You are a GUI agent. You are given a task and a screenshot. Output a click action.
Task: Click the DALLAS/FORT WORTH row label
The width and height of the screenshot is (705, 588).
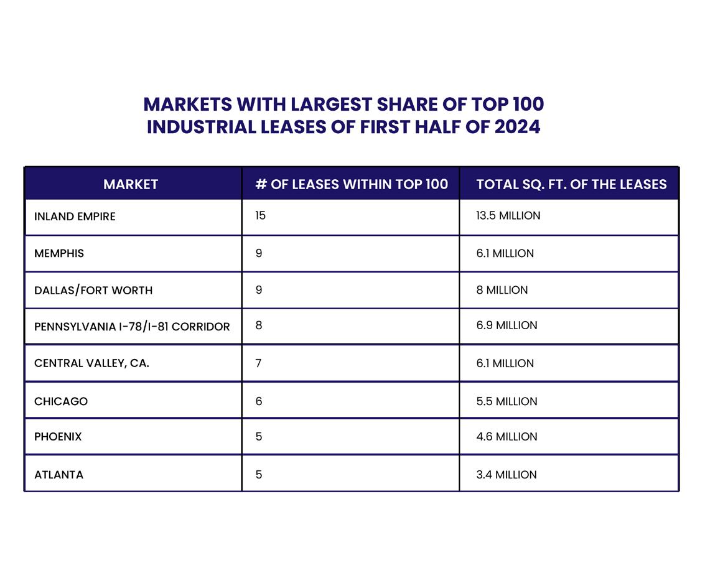93,290
